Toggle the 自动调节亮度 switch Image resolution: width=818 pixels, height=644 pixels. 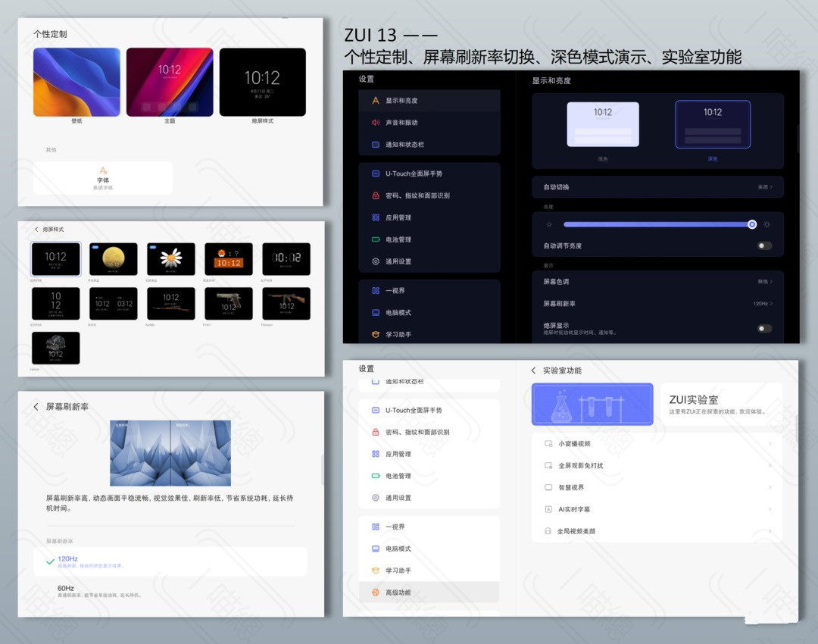764,245
